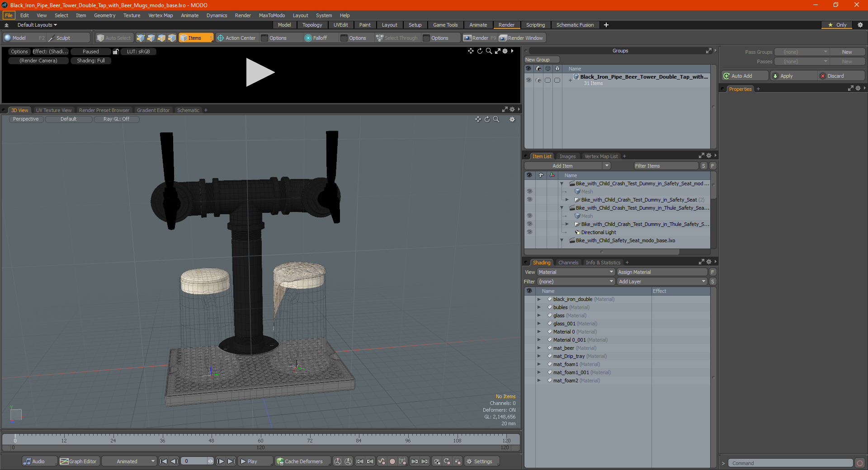Switch to the Topology layout tab
Viewport: 868px width, 470px height.
pyautogui.click(x=312, y=25)
